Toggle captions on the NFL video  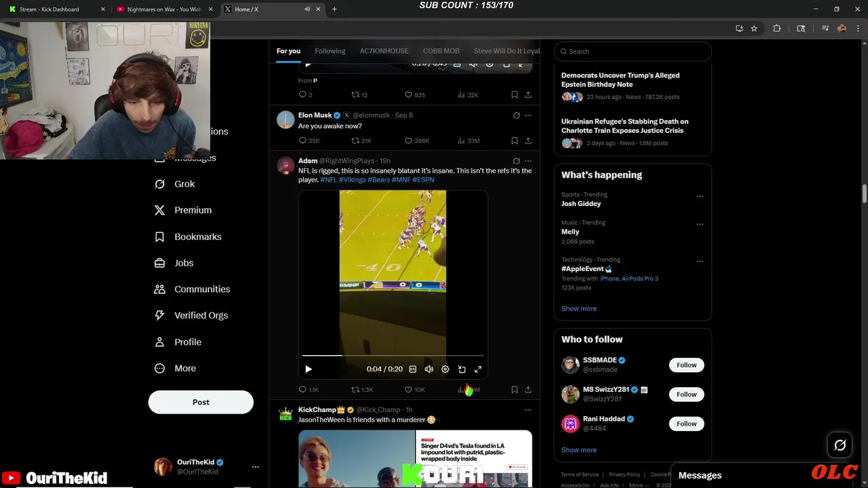(x=412, y=369)
